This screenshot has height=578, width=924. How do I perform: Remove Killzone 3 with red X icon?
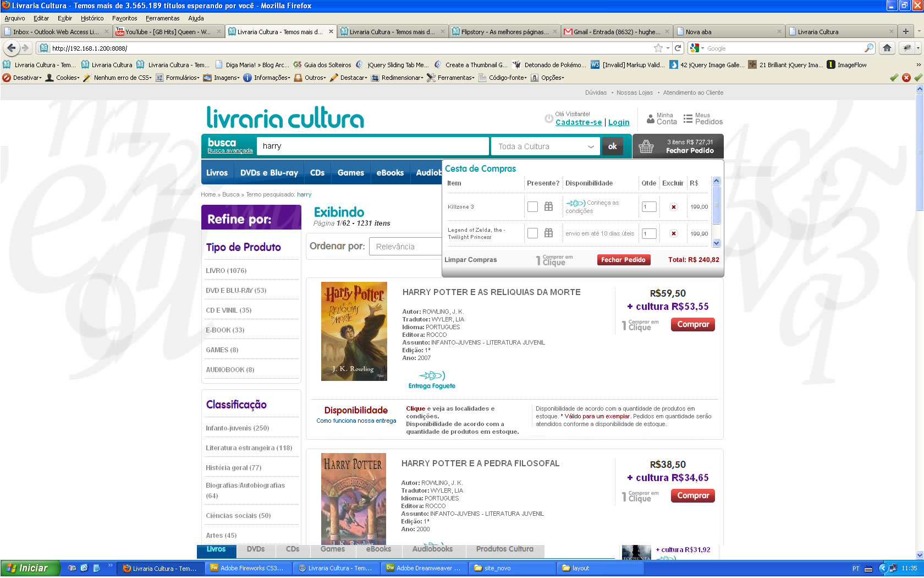[673, 207]
